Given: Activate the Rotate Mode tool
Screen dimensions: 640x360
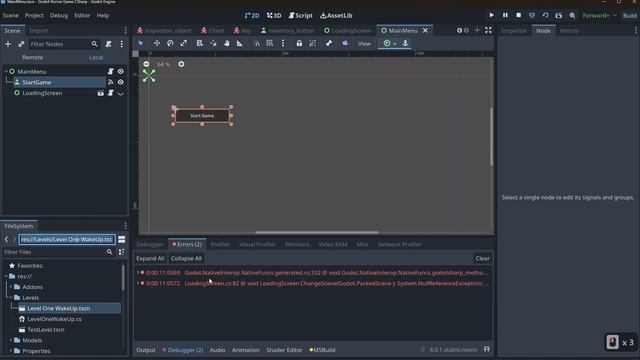Looking at the screenshot, I should tap(170, 43).
